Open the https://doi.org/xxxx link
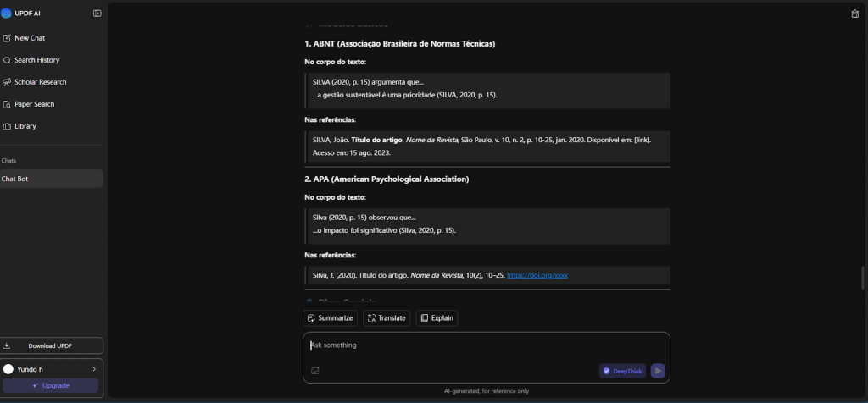Image resolution: width=868 pixels, height=403 pixels. 537,275
